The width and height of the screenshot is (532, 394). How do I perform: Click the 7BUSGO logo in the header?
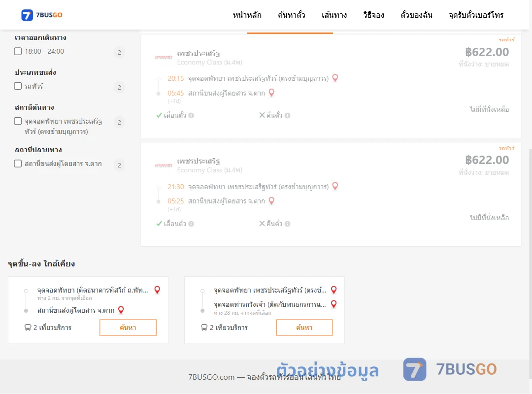(x=42, y=15)
